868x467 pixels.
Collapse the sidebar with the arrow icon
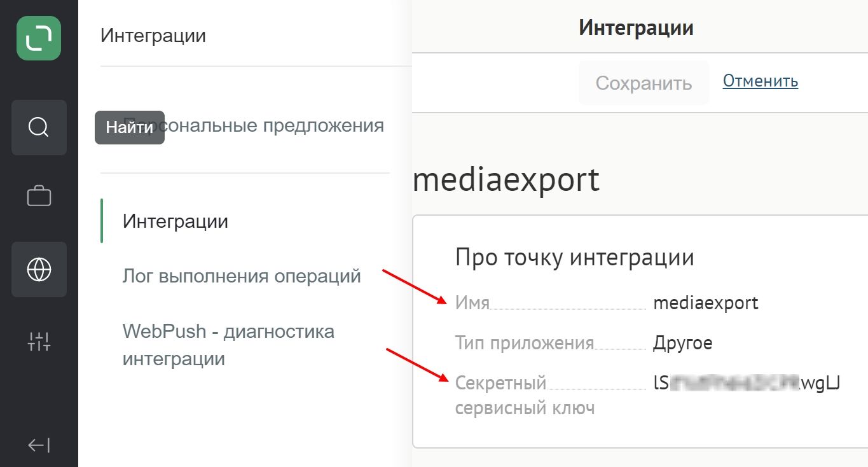point(39,445)
